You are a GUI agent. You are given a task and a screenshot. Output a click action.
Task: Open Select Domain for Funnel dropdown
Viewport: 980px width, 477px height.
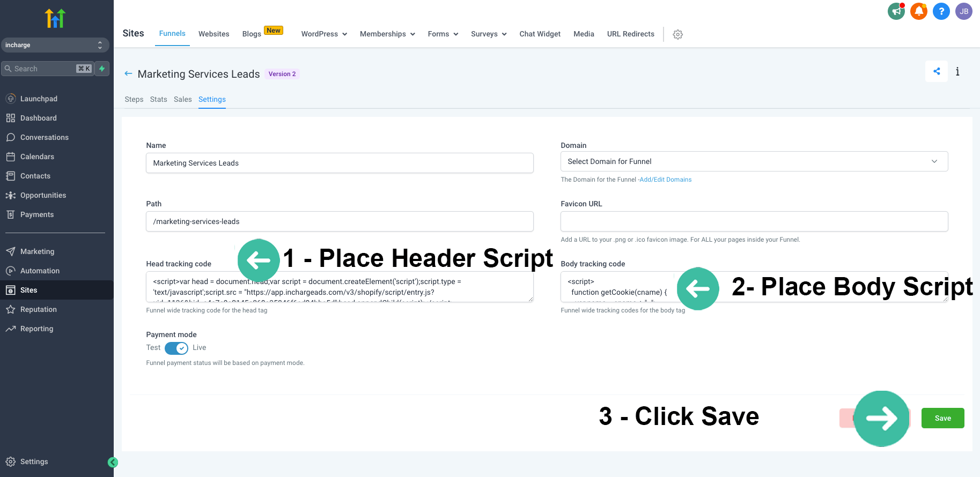tap(754, 161)
